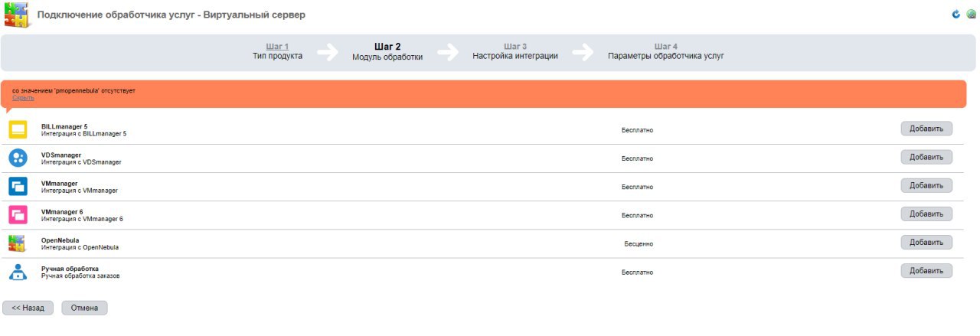Click the yellow BILLmanager 5 icon
Screen dimensions: 980x336
point(18,129)
